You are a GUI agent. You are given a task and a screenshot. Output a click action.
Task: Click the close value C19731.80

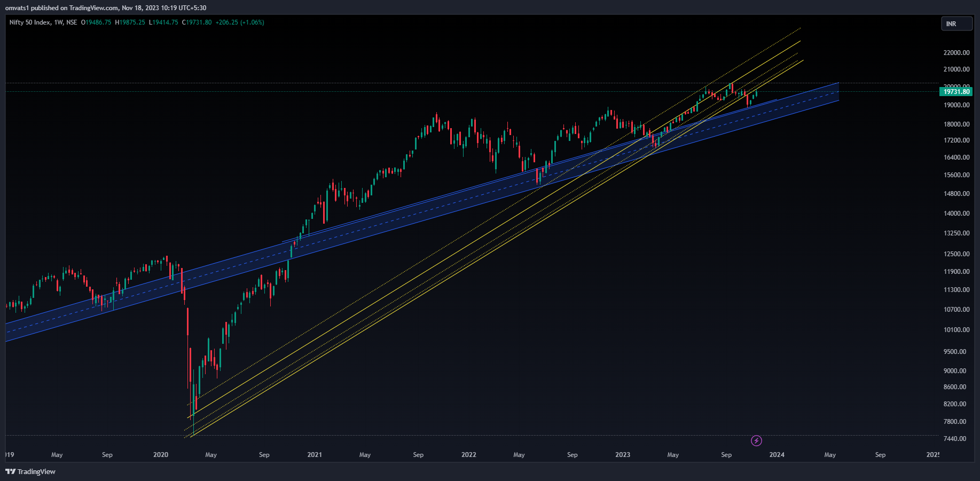tap(197, 22)
